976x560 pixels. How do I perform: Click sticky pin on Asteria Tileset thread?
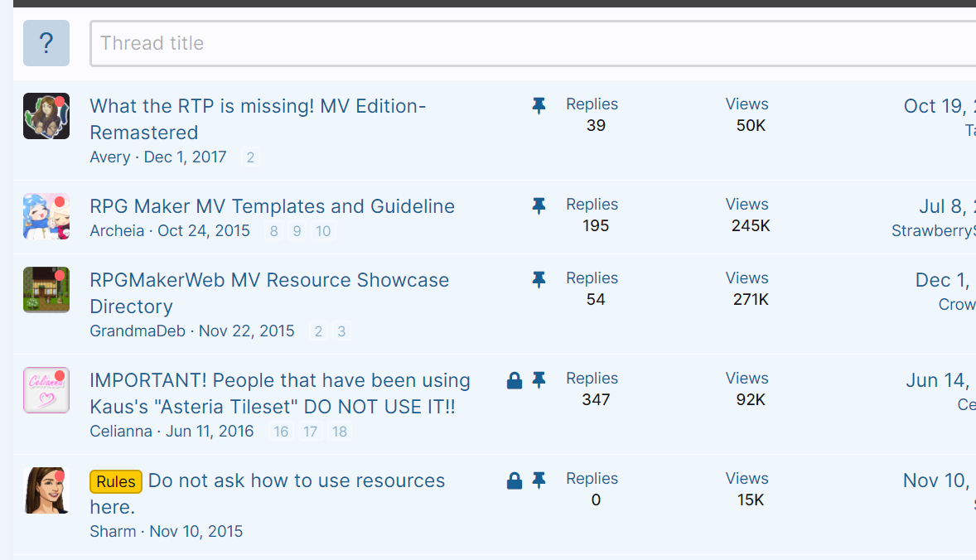coord(539,379)
